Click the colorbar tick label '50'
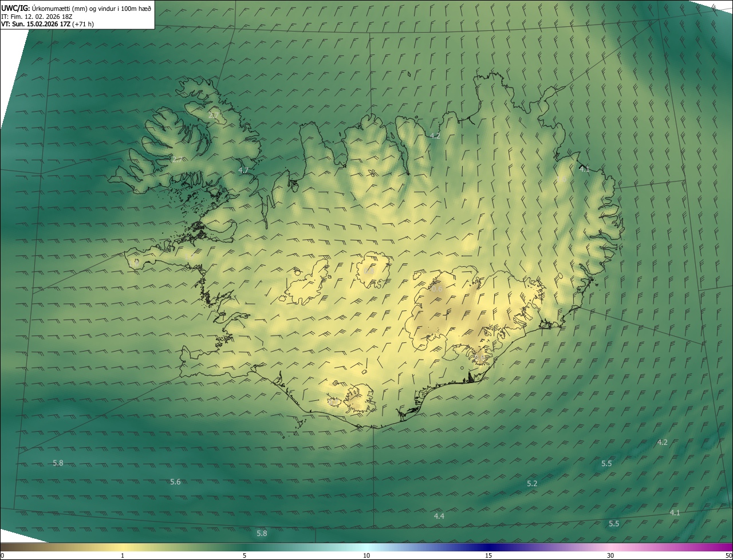Image resolution: width=733 pixels, height=560 pixels. (728, 556)
